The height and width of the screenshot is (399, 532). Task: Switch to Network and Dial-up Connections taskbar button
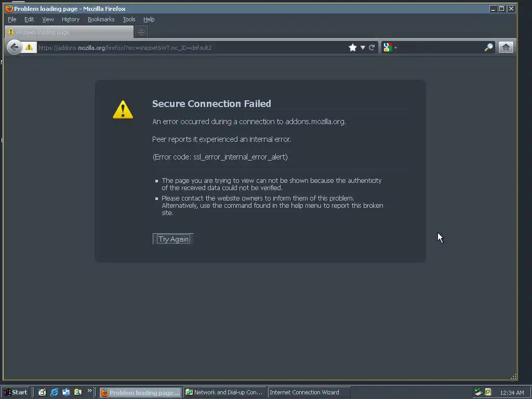224,392
